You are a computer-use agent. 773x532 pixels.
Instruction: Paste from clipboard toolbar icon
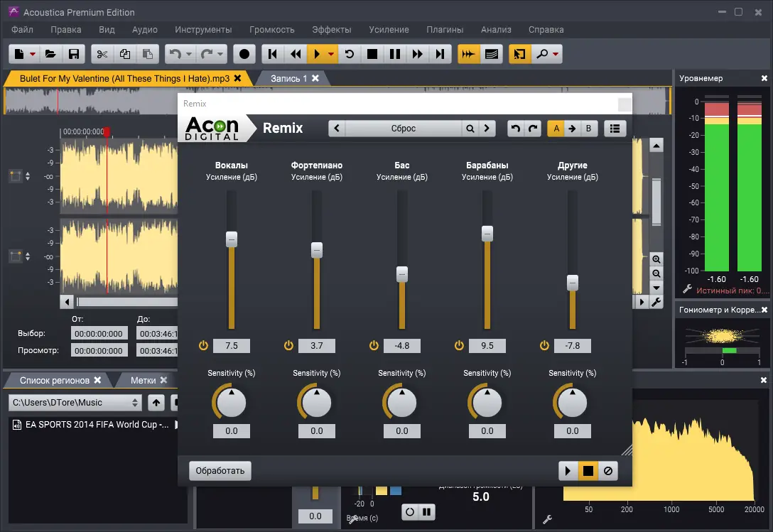147,54
